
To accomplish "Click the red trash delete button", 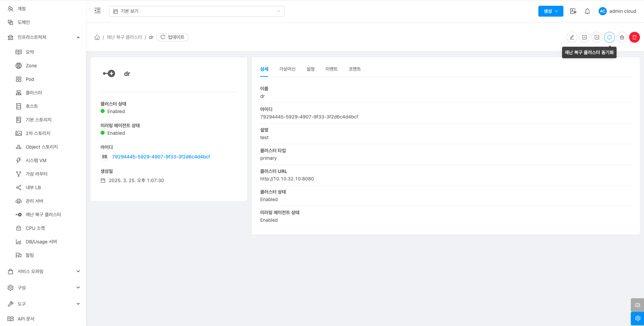I will coord(634,37).
